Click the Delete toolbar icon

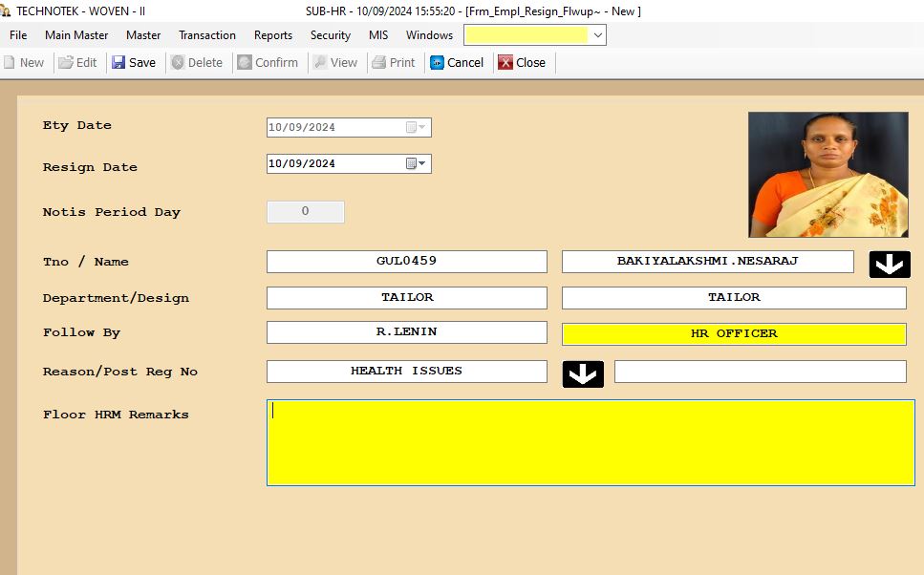pyautogui.click(x=178, y=63)
